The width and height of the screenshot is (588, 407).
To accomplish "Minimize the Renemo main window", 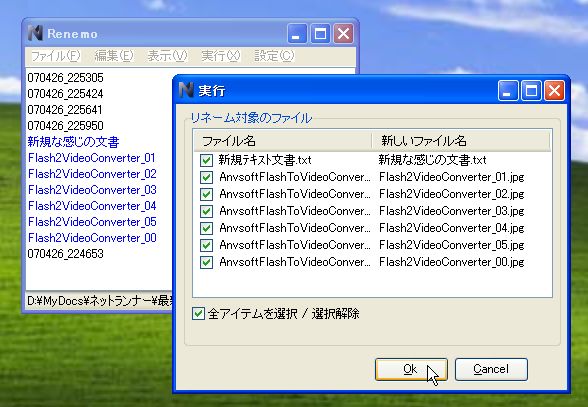I will point(297,34).
